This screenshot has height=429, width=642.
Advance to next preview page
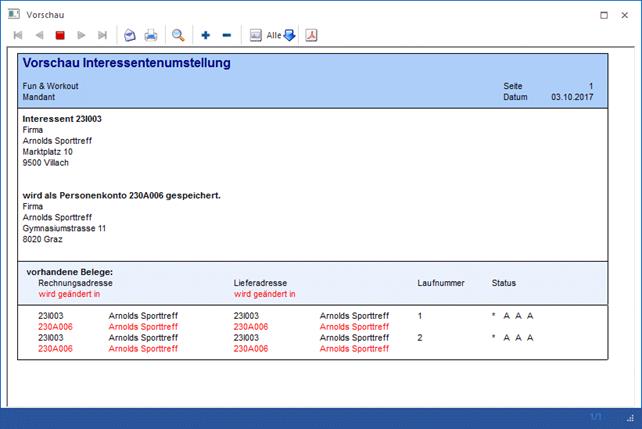pyautogui.click(x=81, y=35)
